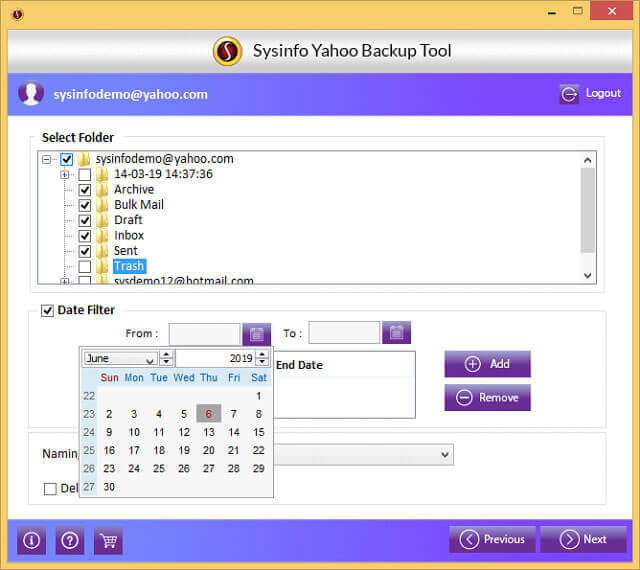Select the Bulk Mail folder label
The height and width of the screenshot is (570, 640).
tap(139, 205)
